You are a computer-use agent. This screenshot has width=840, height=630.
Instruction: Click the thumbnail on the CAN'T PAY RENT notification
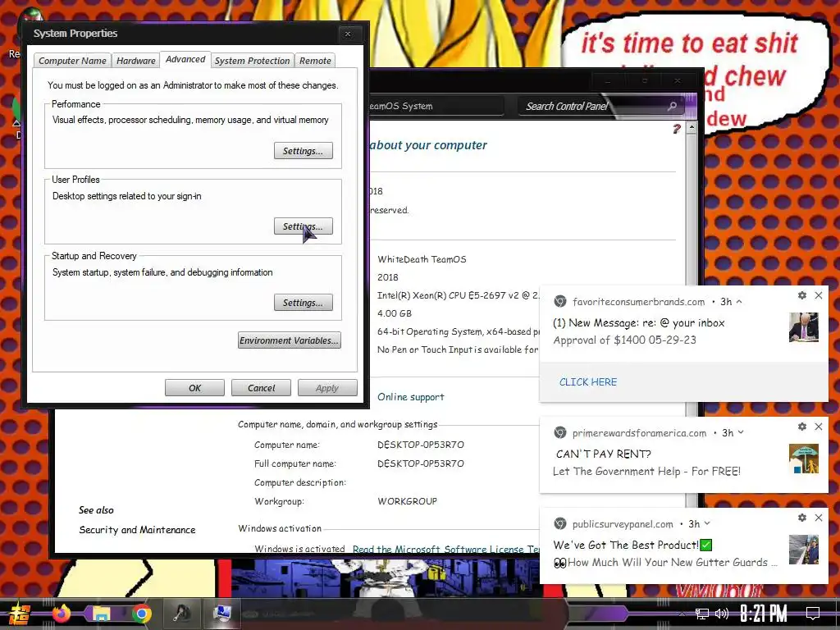804,459
